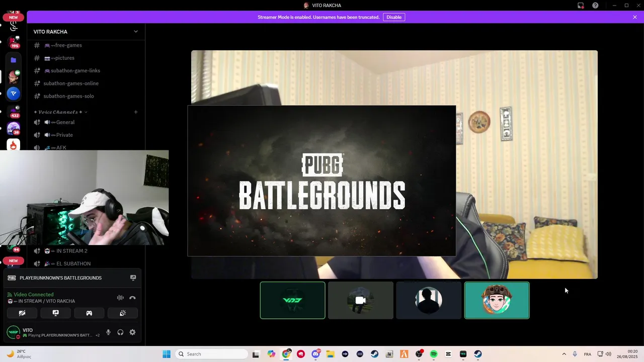Open the weather widget on taskbar
The width and height of the screenshot is (644, 362).
pyautogui.click(x=19, y=354)
